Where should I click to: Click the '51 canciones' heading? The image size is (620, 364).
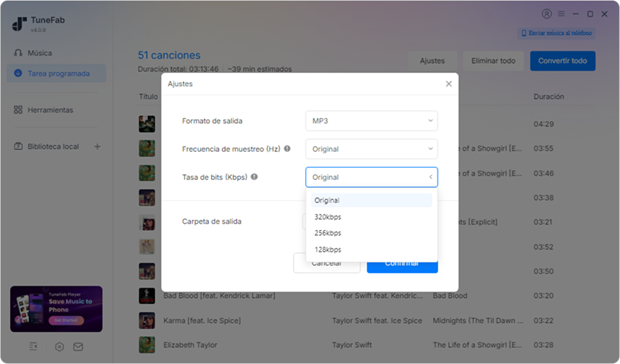coord(169,55)
